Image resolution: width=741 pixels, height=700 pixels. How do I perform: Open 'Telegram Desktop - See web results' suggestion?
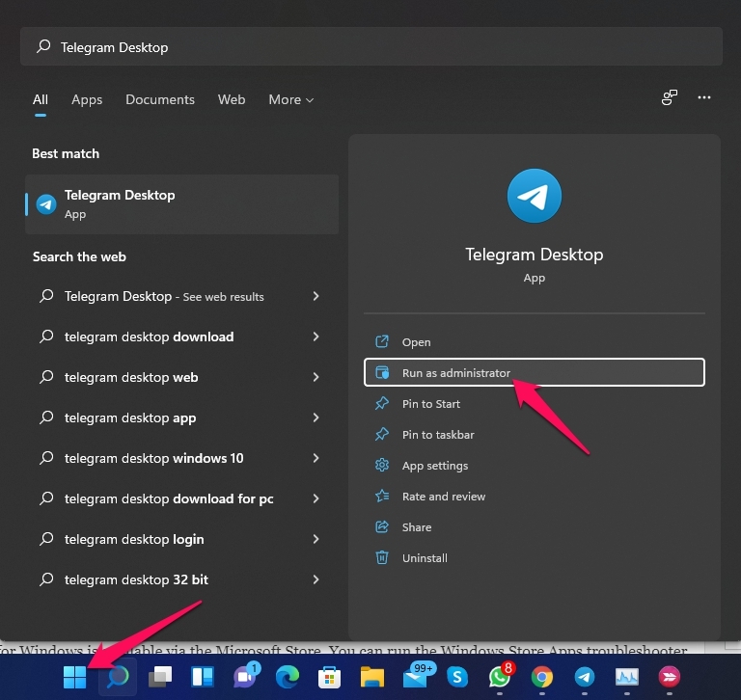tap(182, 297)
